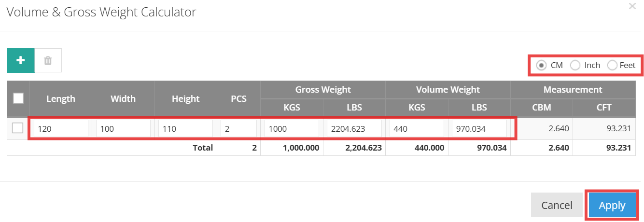Click the Width field containing 100
This screenshot has height=222, width=644.
[123, 129]
